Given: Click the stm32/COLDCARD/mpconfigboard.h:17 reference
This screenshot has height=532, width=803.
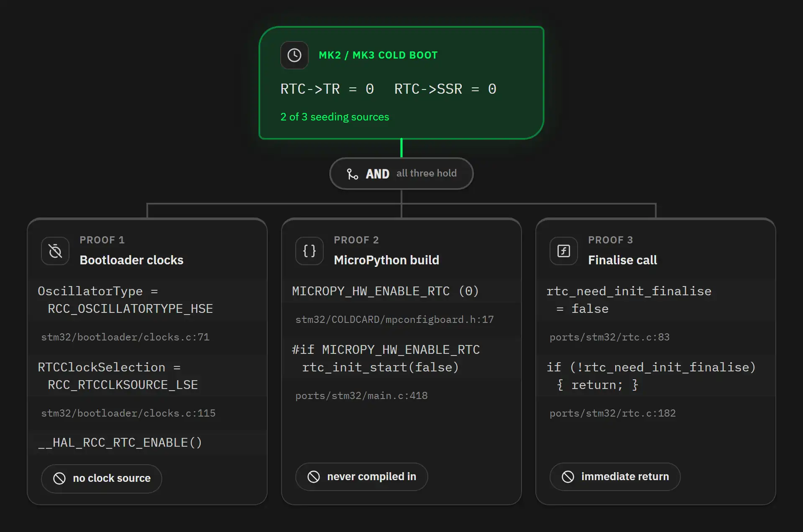Looking at the screenshot, I should pos(394,320).
